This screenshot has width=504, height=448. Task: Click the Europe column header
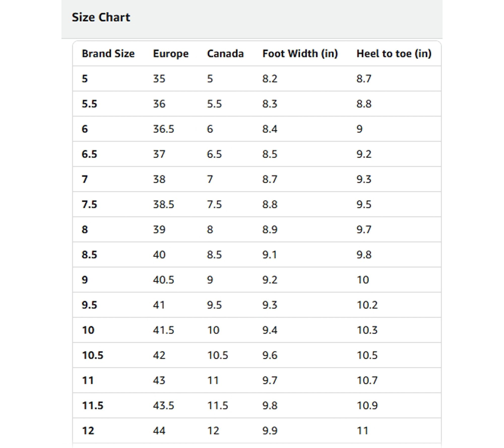pyautogui.click(x=171, y=54)
